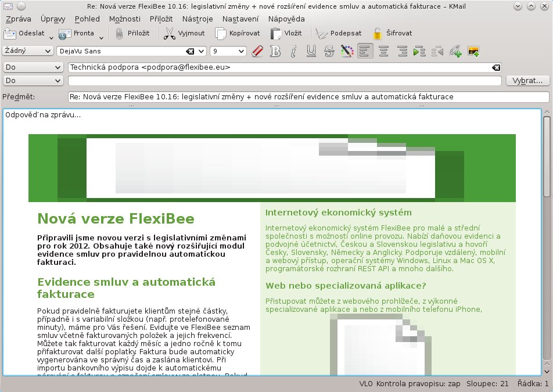
Task: Pick text color with the color palette icon
Action: click(346, 52)
